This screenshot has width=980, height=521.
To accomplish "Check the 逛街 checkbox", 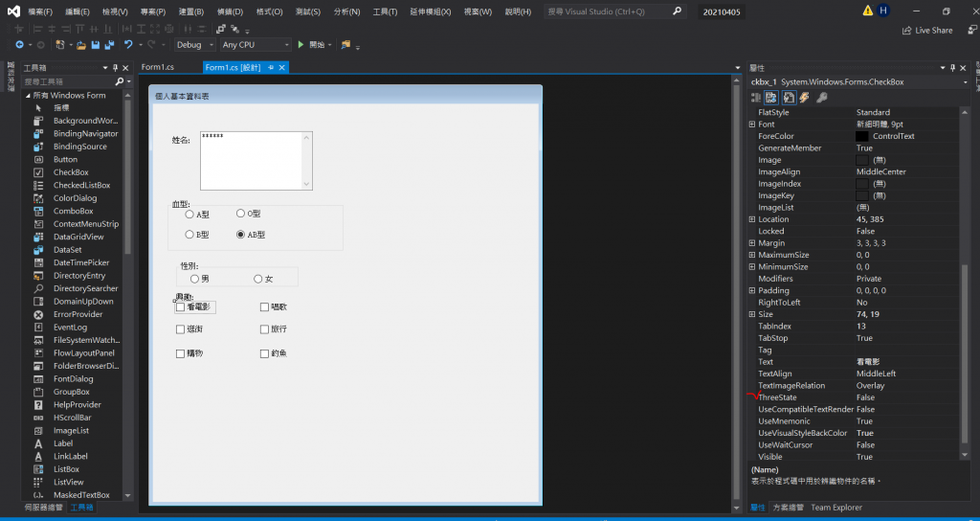I will [x=180, y=329].
